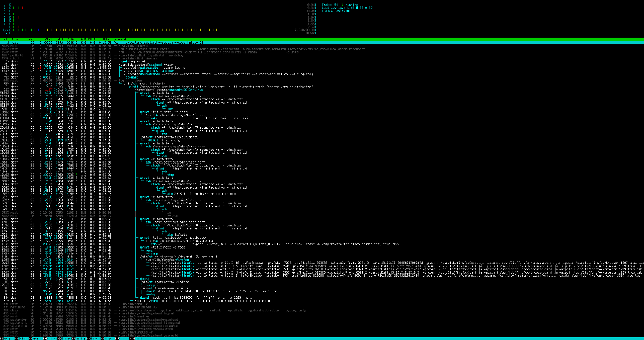Sort by the PID column header
The height and width of the screenshot is (340, 644).
pos(6,39)
